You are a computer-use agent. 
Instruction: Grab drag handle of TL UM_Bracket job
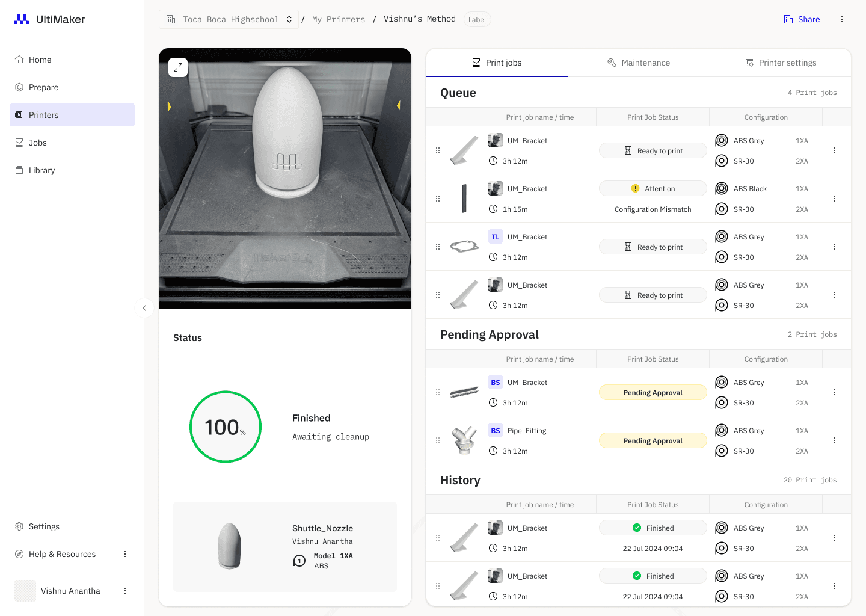pos(438,247)
